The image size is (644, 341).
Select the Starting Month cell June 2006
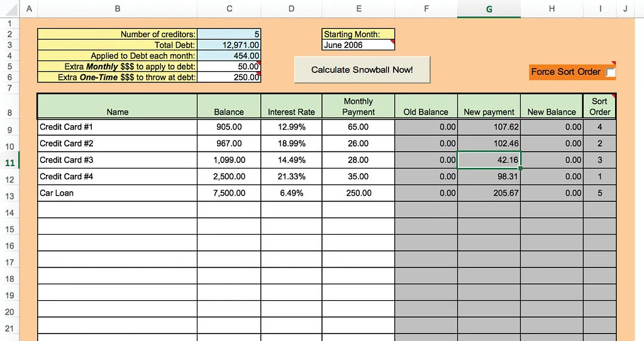point(358,45)
